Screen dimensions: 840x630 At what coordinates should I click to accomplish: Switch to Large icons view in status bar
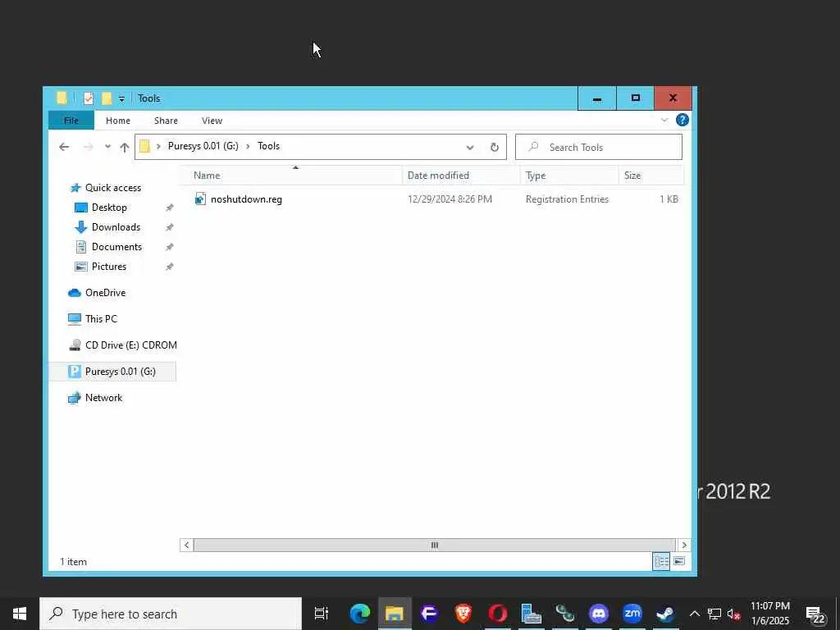coord(679,562)
